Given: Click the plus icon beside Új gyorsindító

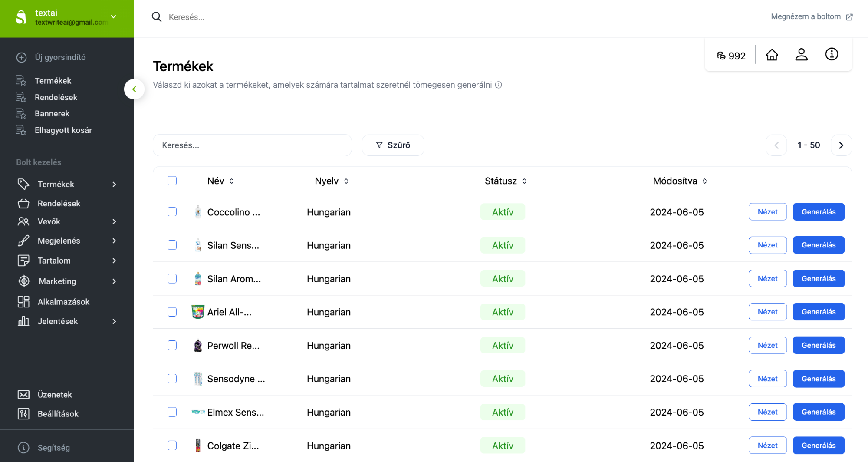Looking at the screenshot, I should (22, 57).
